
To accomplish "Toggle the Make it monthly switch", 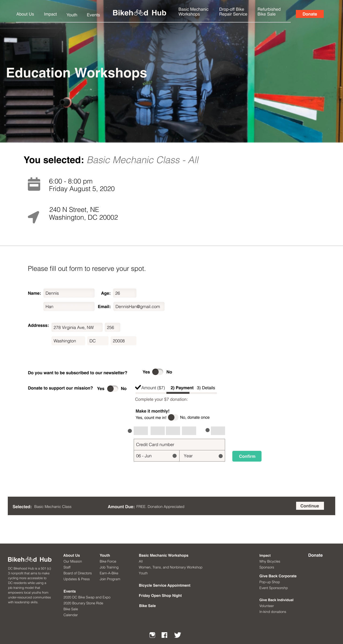I will 173,417.
